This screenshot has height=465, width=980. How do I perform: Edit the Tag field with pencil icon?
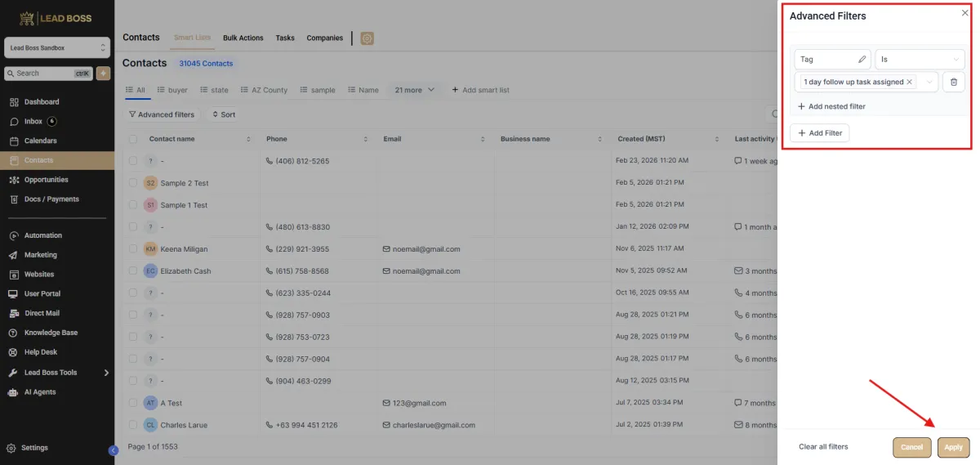(862, 60)
